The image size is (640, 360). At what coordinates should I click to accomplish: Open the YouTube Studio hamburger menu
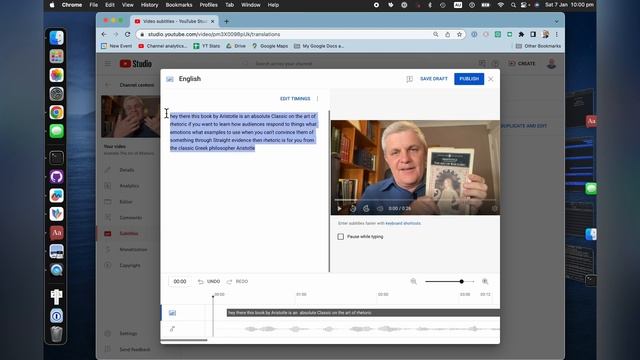click(x=108, y=64)
